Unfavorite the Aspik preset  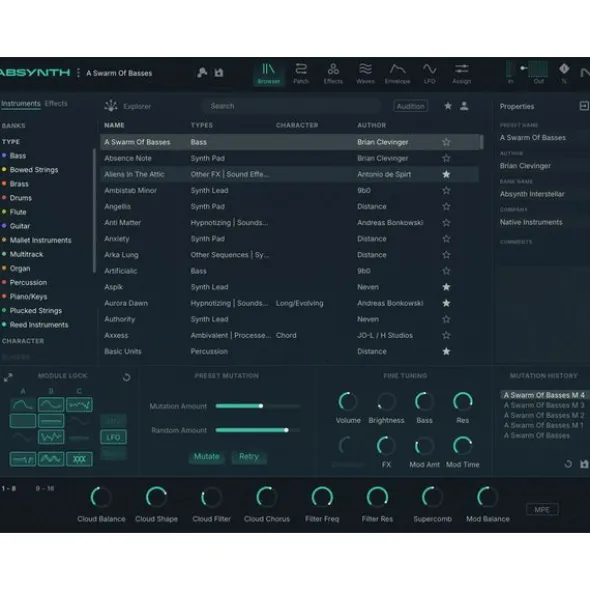click(x=446, y=287)
